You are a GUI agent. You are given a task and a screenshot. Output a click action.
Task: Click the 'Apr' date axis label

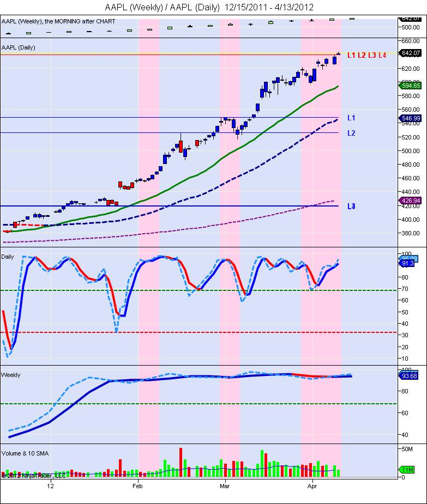coord(312,486)
